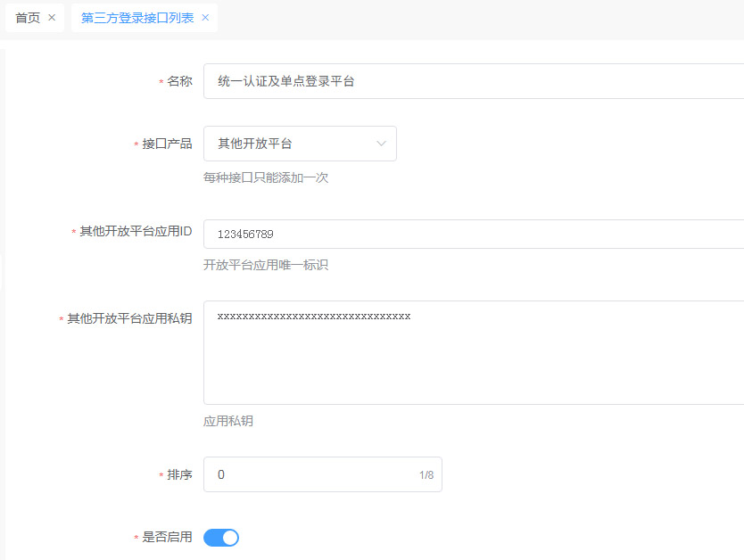Toggle the 是否启用 switch off
Screen dimensions: 744x560
(221, 538)
